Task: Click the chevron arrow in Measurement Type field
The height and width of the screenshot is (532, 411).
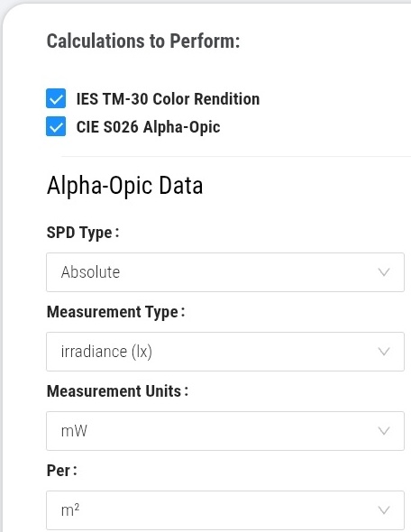Action: click(384, 352)
